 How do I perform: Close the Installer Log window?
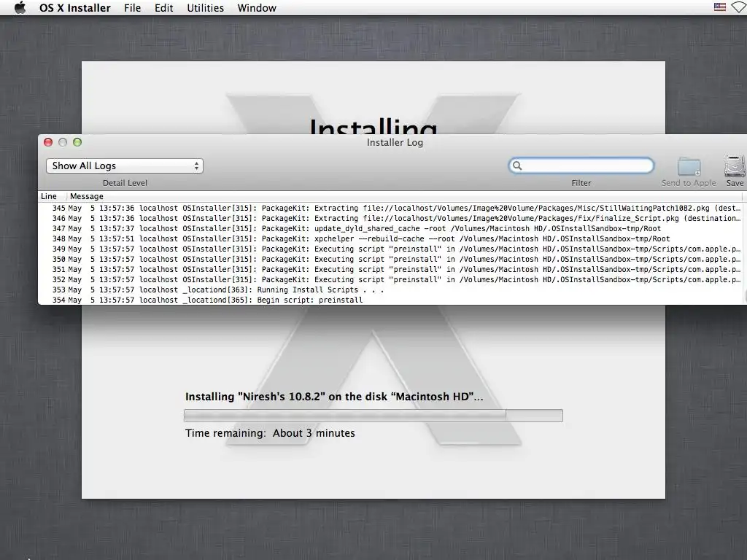[48, 142]
